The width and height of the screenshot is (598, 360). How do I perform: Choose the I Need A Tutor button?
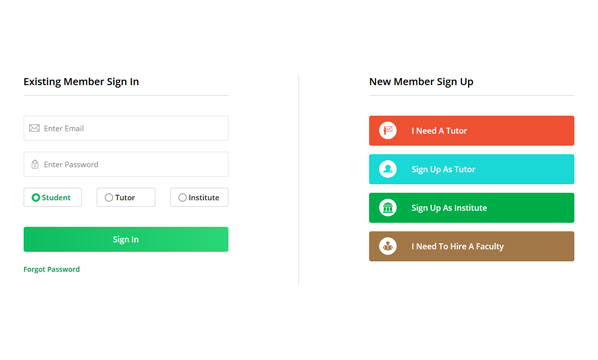[471, 131]
